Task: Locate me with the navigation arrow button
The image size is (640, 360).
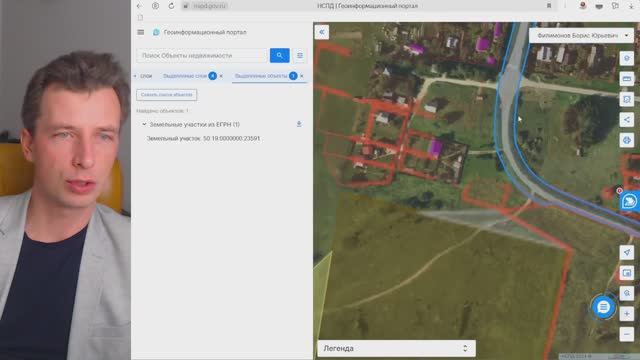Action: click(627, 252)
